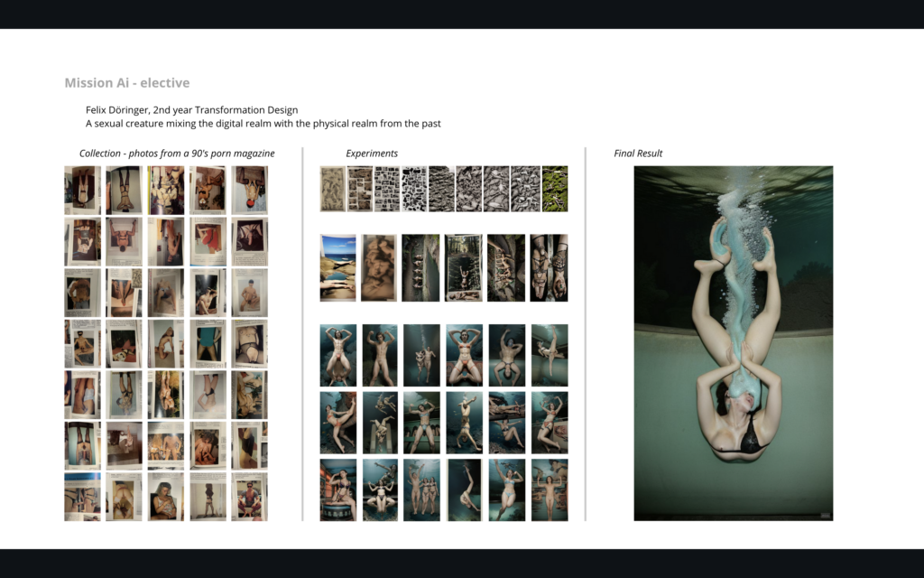Select the top-right thumbnail of the Collection grid

click(x=249, y=191)
